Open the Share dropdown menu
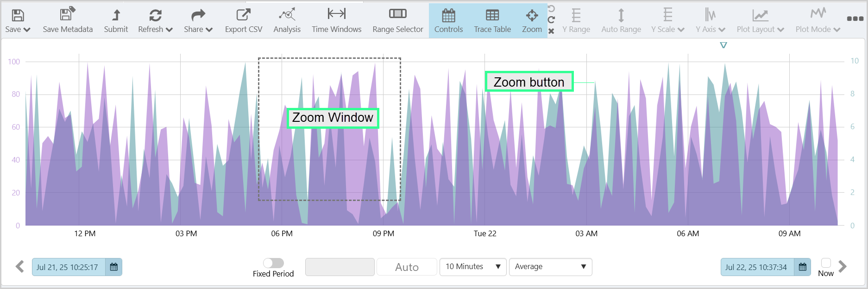Viewport: 868px width, 289px height. 198,21
